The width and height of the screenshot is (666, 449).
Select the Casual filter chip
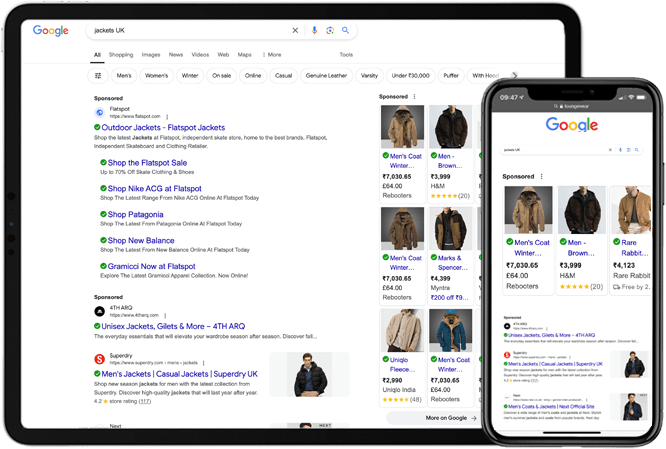click(x=283, y=76)
